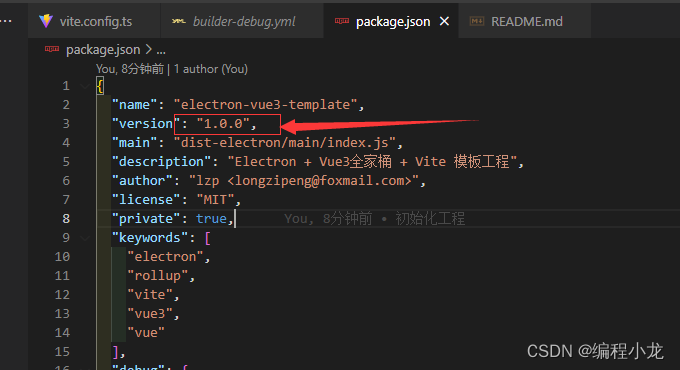
Task: Click package.json in the breadcrumb
Action: tap(103, 50)
